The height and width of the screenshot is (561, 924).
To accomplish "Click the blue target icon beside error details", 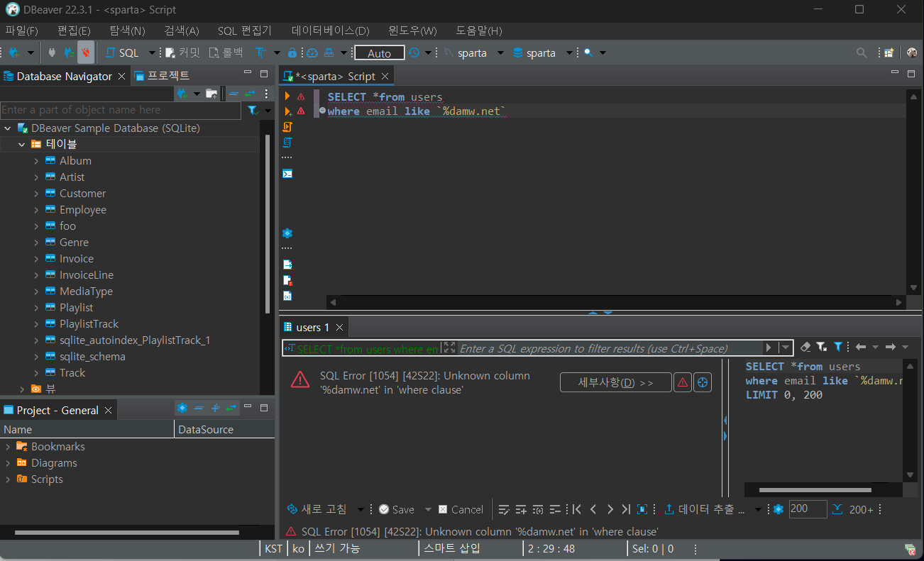I will coord(703,382).
